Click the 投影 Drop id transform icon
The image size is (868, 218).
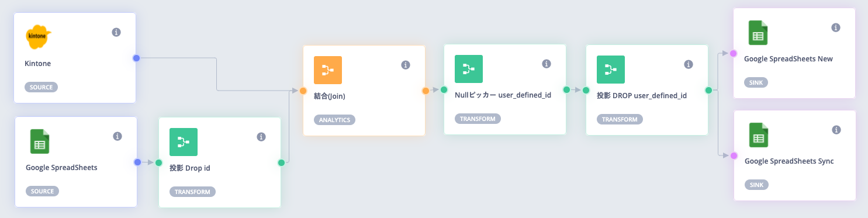pos(184,142)
